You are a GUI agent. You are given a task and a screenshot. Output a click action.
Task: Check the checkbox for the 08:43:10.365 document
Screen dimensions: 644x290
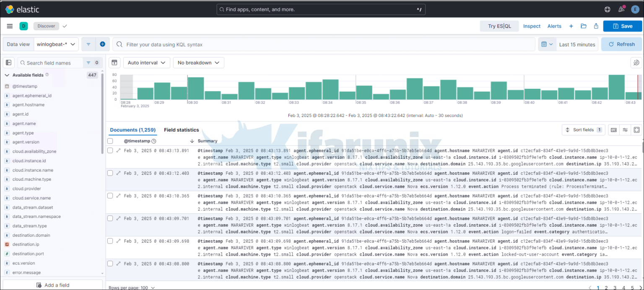(110, 196)
